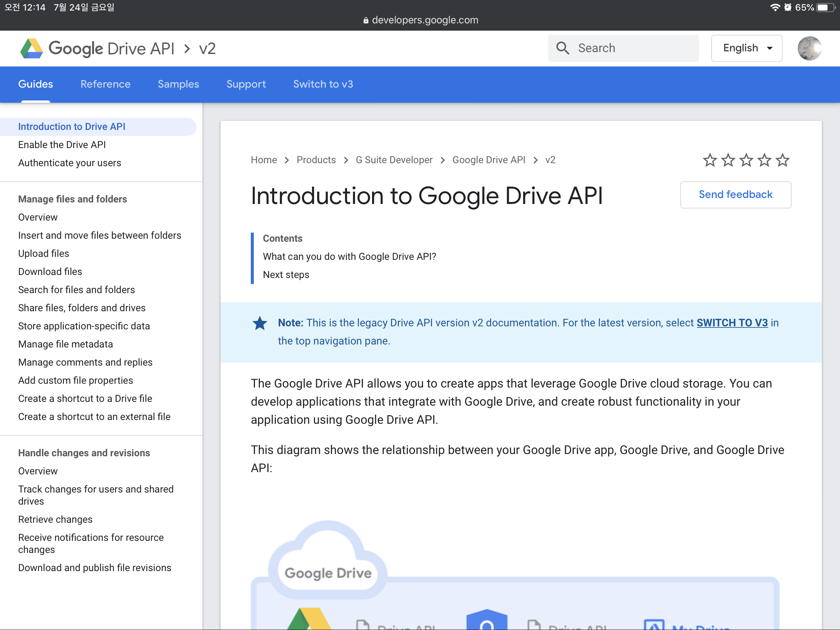Open Manage file metadata guide
840x630 pixels.
pos(65,344)
